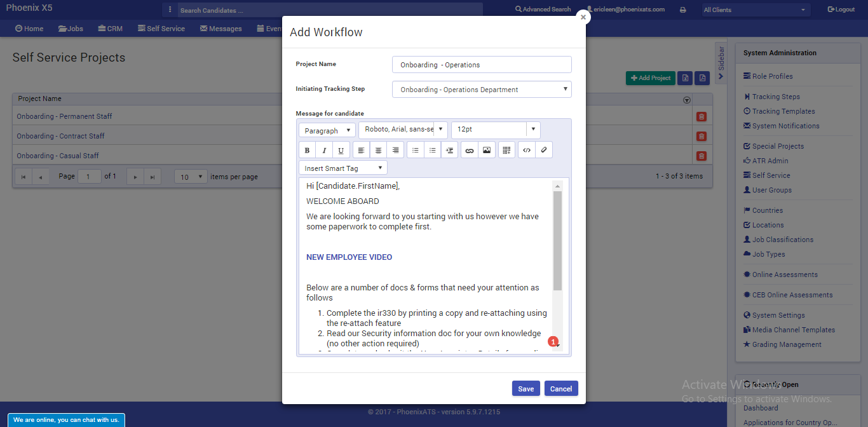The height and width of the screenshot is (427, 868).
Task: Log out of Phoenix X5
Action: point(841,10)
